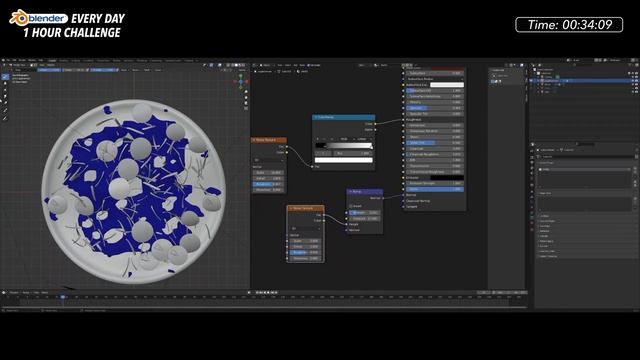
Task: Open the Playback menu in timeline
Action: point(14,292)
